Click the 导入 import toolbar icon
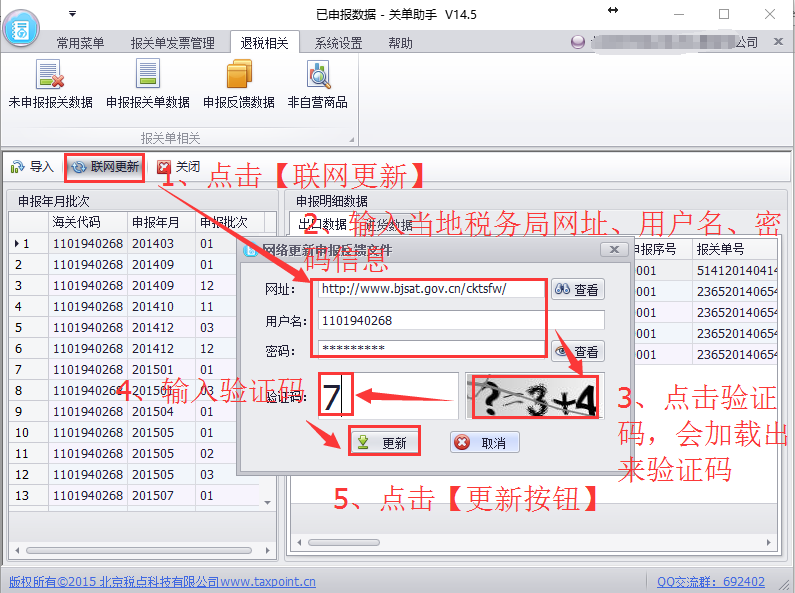The height and width of the screenshot is (593, 795). coord(32,167)
